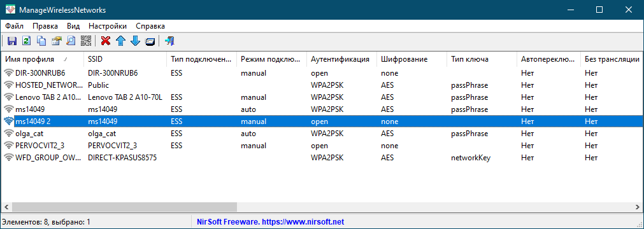The image size is (644, 229).
Task: Open the Вид menu
Action: [x=73, y=26]
